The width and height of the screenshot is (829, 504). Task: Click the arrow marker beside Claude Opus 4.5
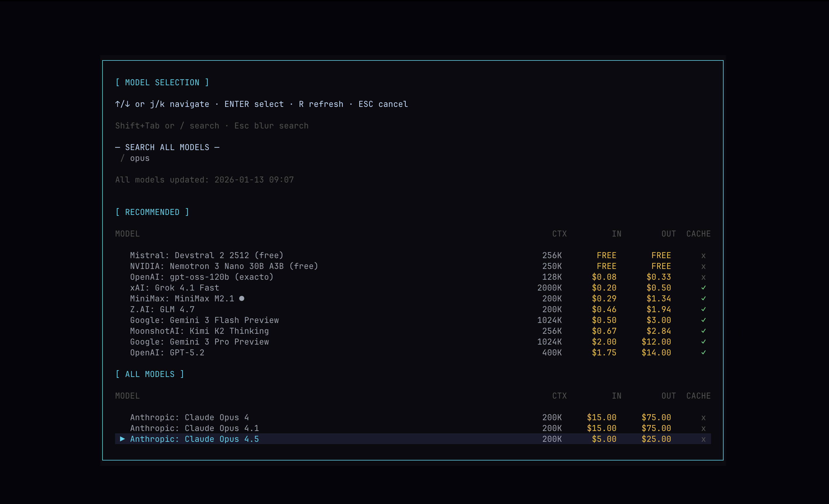coord(122,439)
